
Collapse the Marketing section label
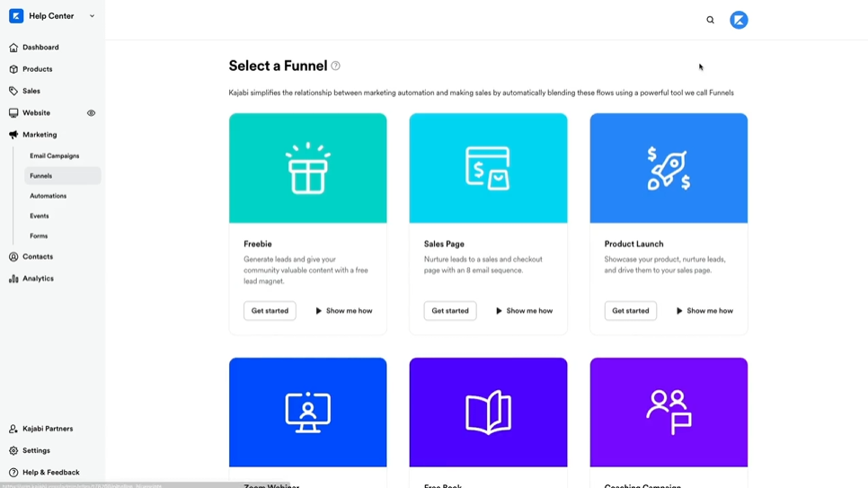pyautogui.click(x=40, y=135)
